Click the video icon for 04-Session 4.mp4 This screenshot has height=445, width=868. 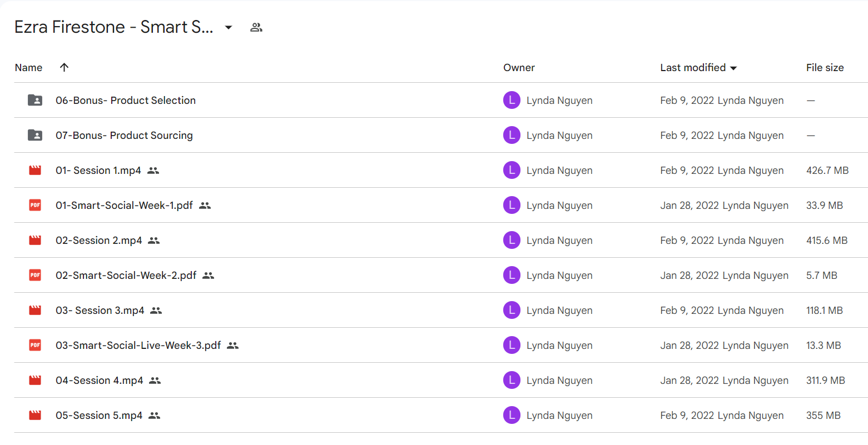click(35, 380)
